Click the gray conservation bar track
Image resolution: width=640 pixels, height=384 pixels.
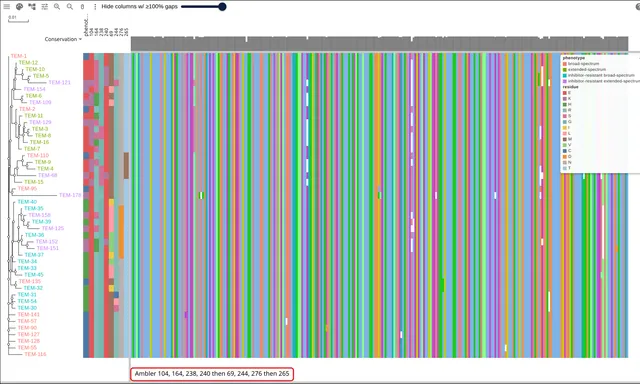[379, 44]
